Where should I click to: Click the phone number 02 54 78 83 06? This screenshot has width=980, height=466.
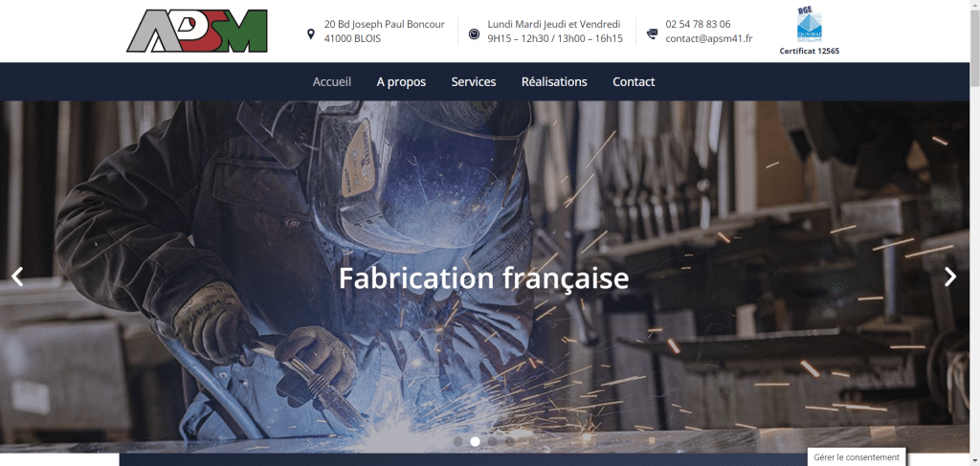698,24
